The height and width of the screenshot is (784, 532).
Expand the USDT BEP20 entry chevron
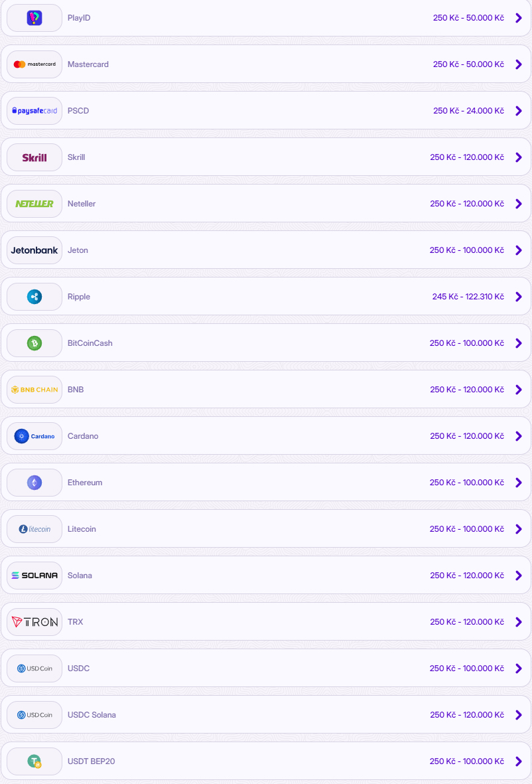tap(518, 761)
